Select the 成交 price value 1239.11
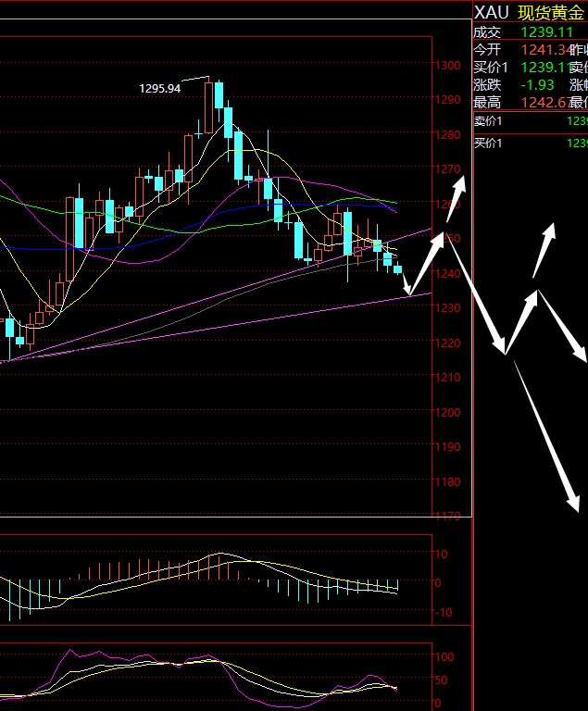This screenshot has width=588, height=711. 547,32
